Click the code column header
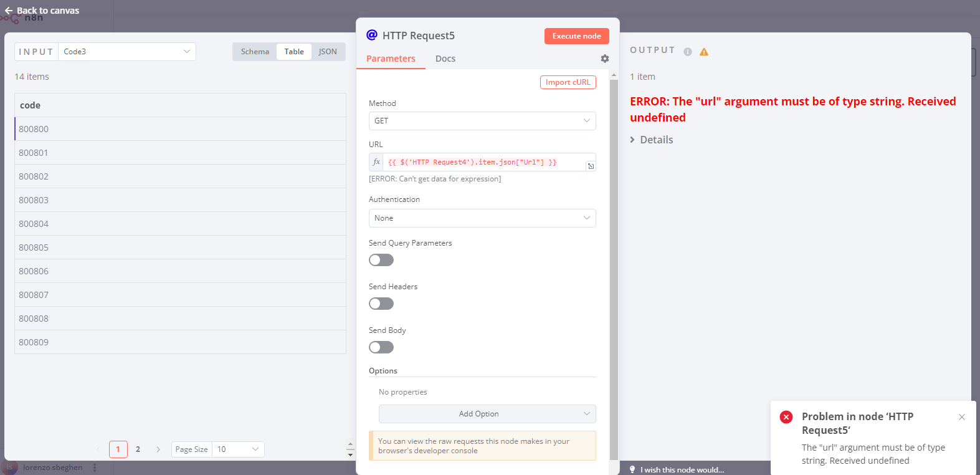Image resolution: width=980 pixels, height=475 pixels. click(180, 105)
